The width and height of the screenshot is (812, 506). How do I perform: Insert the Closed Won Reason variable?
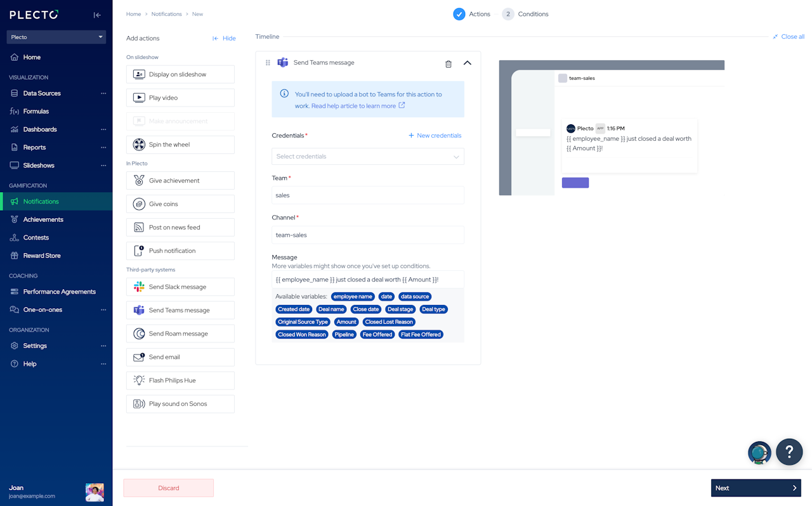pyautogui.click(x=302, y=335)
